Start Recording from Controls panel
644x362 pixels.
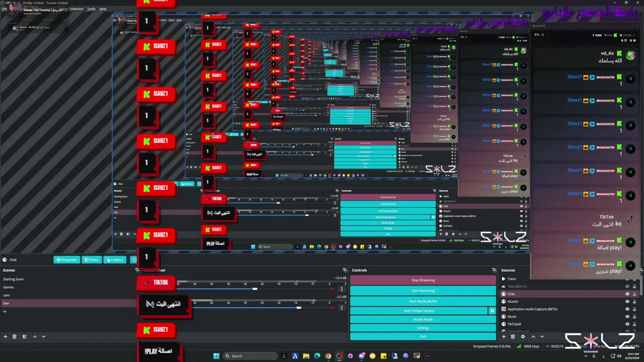[x=423, y=291]
